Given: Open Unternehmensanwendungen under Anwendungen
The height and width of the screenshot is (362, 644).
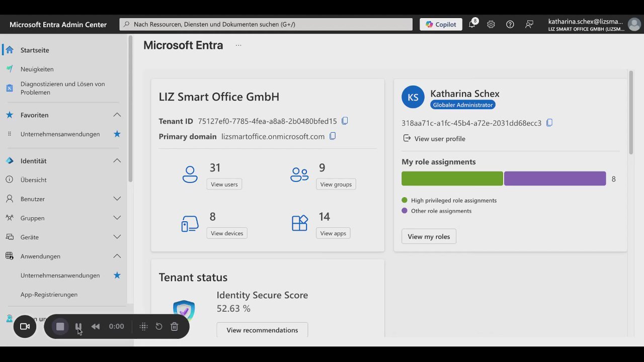Looking at the screenshot, I should (60, 276).
